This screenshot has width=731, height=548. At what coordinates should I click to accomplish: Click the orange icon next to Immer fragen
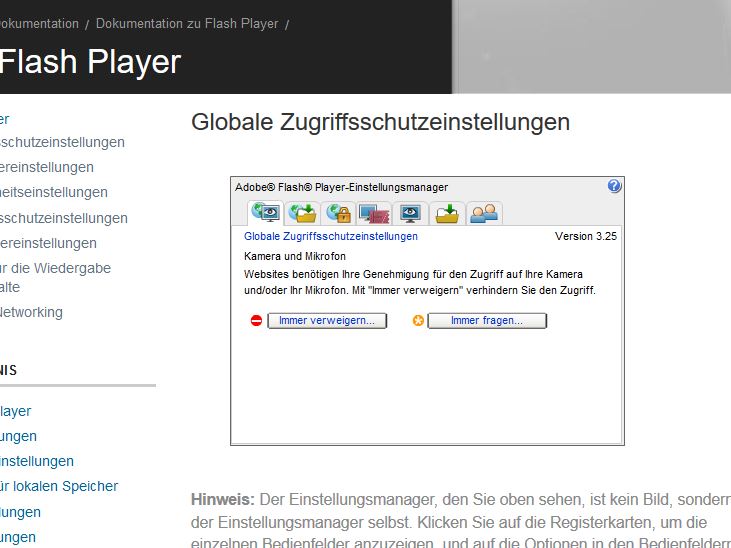(418, 321)
